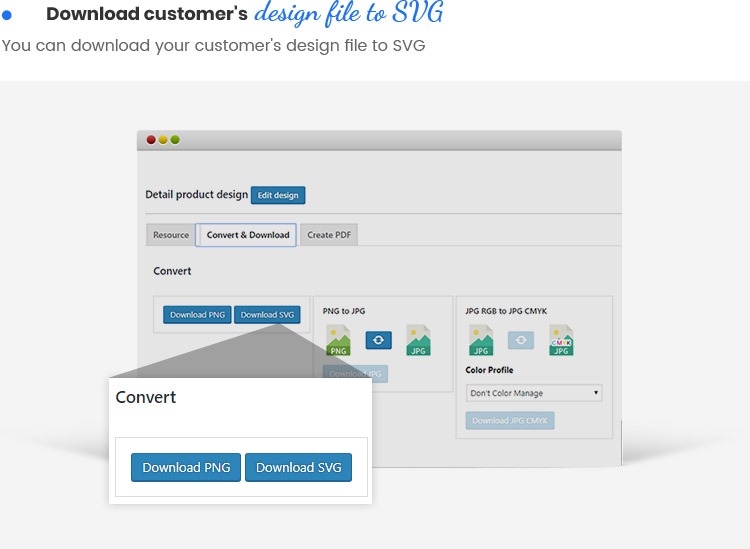The height and width of the screenshot is (549, 750).
Task: Click the green maximize dot in the title bar
Action: coord(175,140)
